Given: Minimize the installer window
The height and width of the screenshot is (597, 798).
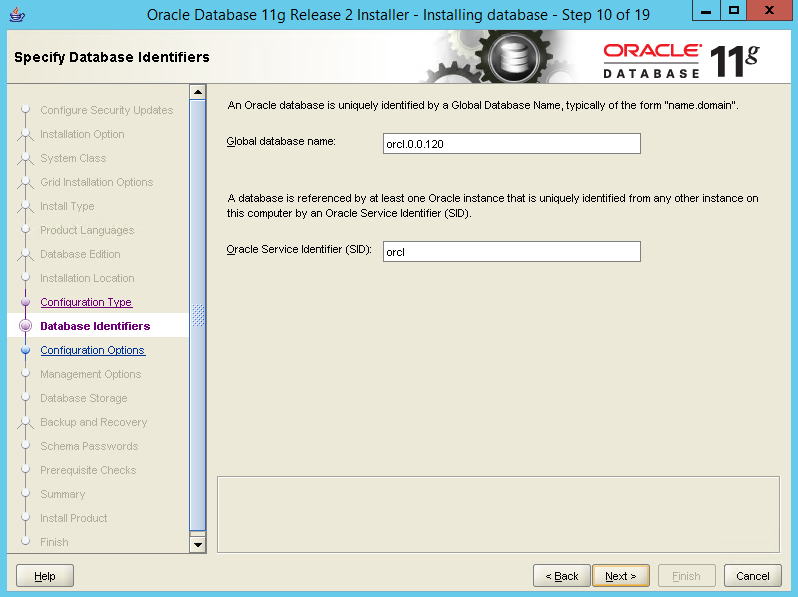Looking at the screenshot, I should click(706, 10).
